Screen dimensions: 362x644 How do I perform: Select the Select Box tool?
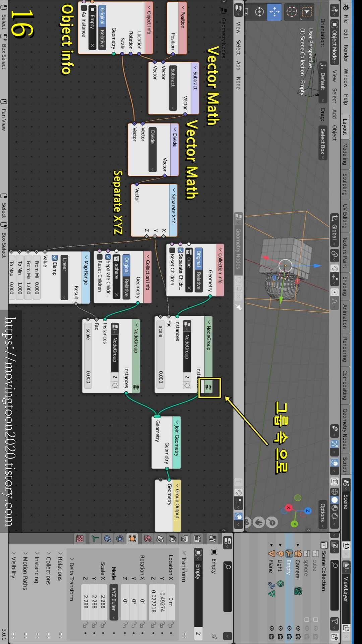[307, 12]
